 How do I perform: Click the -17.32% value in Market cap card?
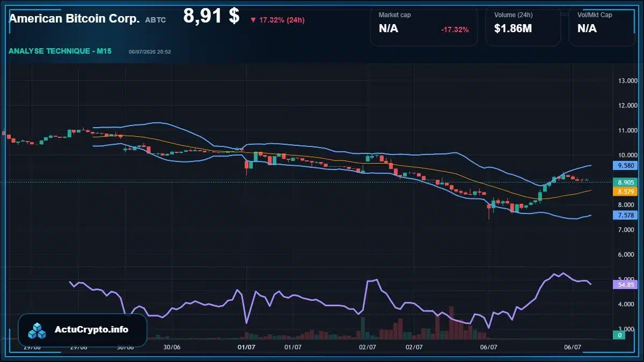pos(455,29)
